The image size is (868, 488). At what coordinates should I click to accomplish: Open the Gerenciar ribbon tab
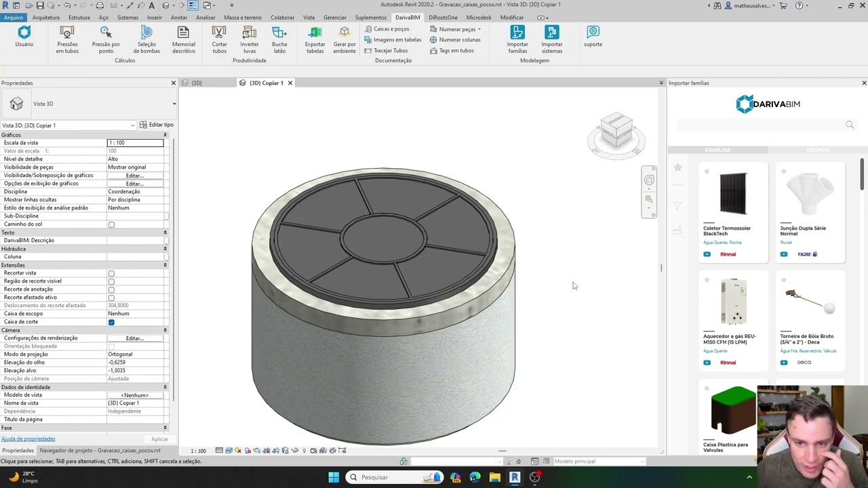[335, 18]
